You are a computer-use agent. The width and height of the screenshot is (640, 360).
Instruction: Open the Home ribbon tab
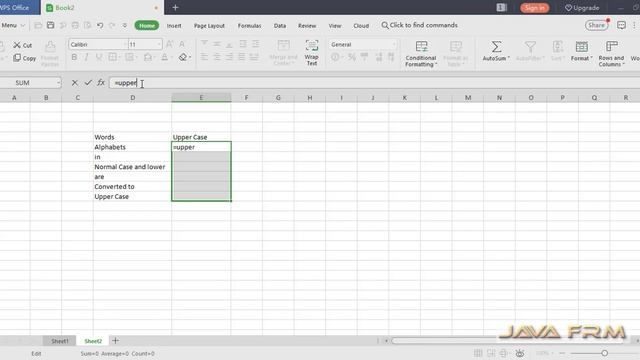(147, 25)
